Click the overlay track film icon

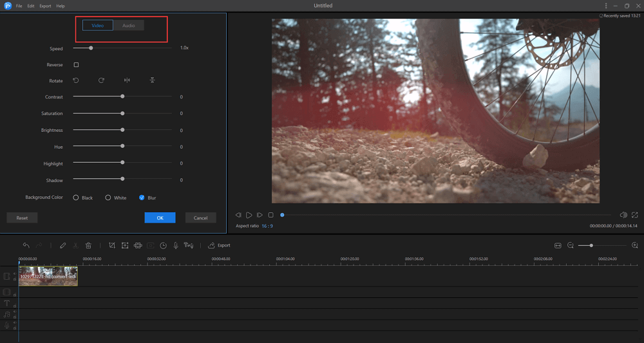[x=6, y=292]
